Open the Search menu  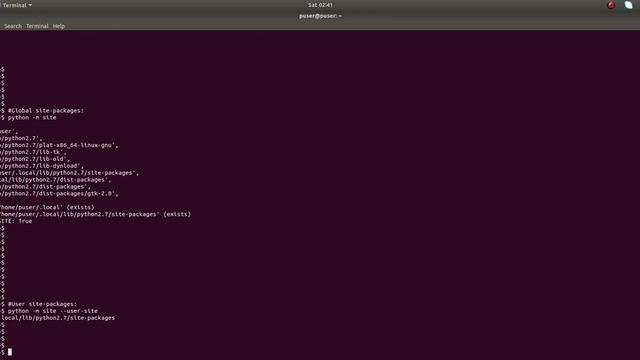click(13, 26)
